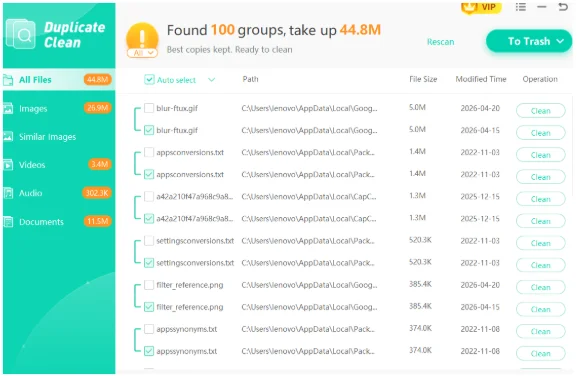Click the Similar Images sidebar icon
Screen dimensions: 588x376
point(8,136)
